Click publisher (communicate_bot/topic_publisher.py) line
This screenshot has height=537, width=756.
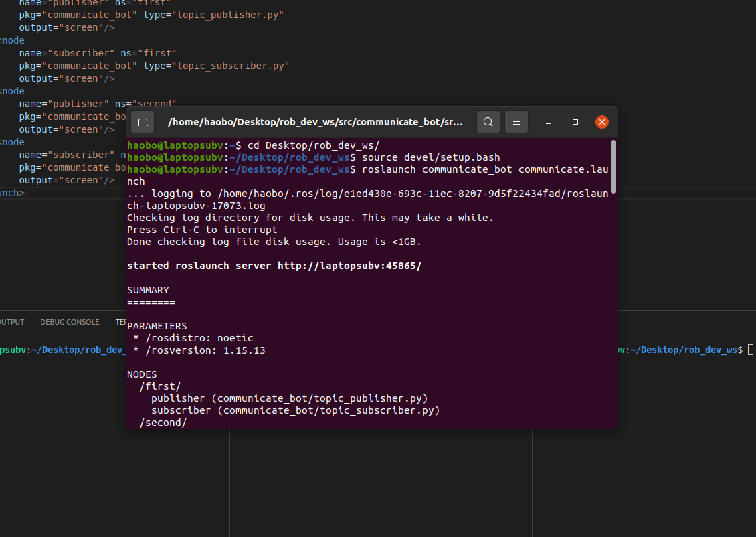coord(289,398)
